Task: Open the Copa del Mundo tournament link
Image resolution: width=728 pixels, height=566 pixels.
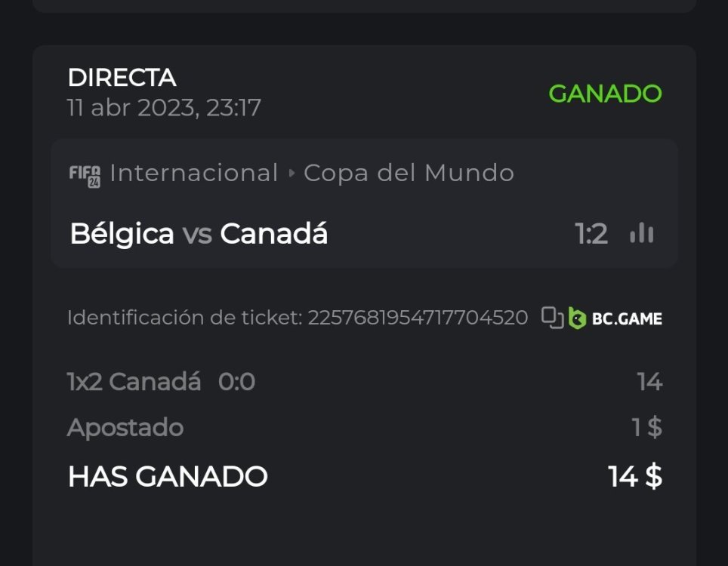Action: click(x=409, y=174)
